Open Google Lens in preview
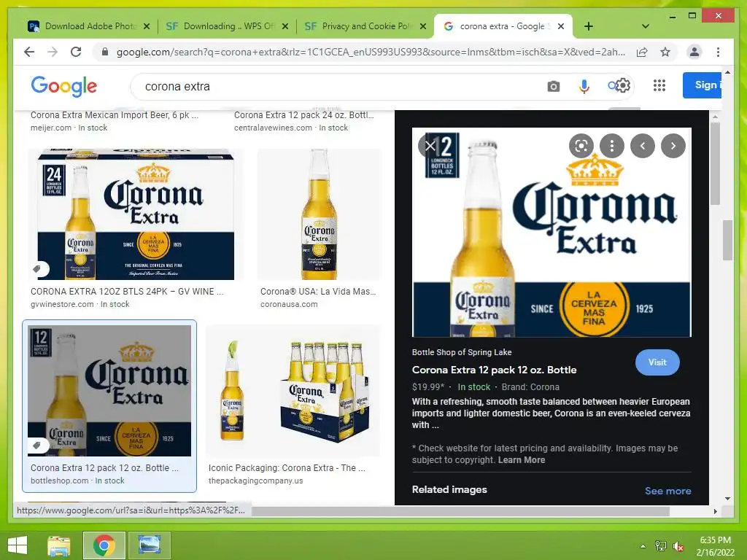 pyautogui.click(x=581, y=146)
